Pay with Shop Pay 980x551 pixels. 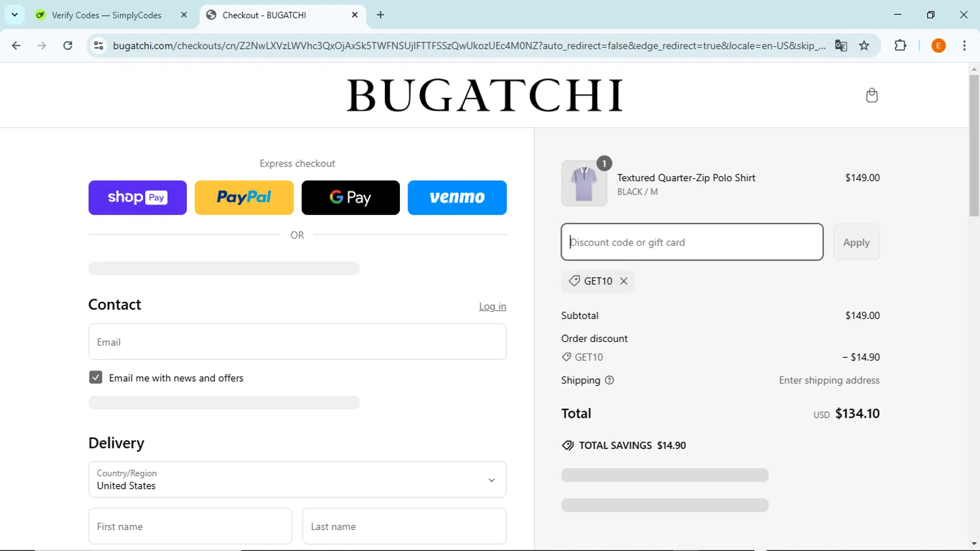pos(138,197)
